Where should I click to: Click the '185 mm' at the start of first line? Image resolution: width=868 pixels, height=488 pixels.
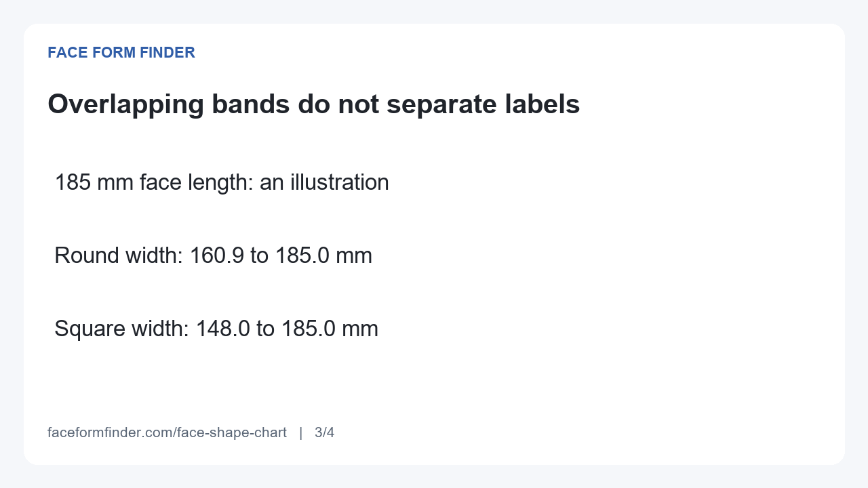(x=94, y=182)
